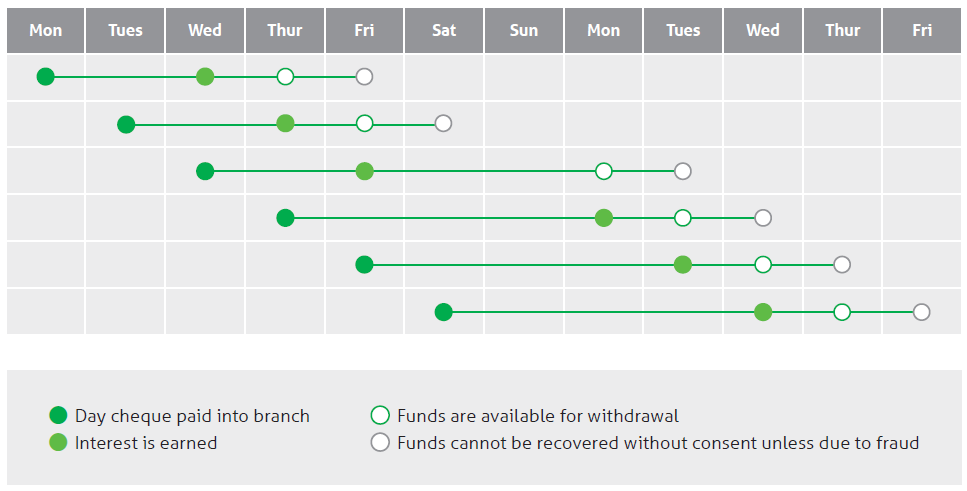This screenshot has height=491, width=967.
Task: Select the hollow green circle in the fifth row
Action: 763,265
